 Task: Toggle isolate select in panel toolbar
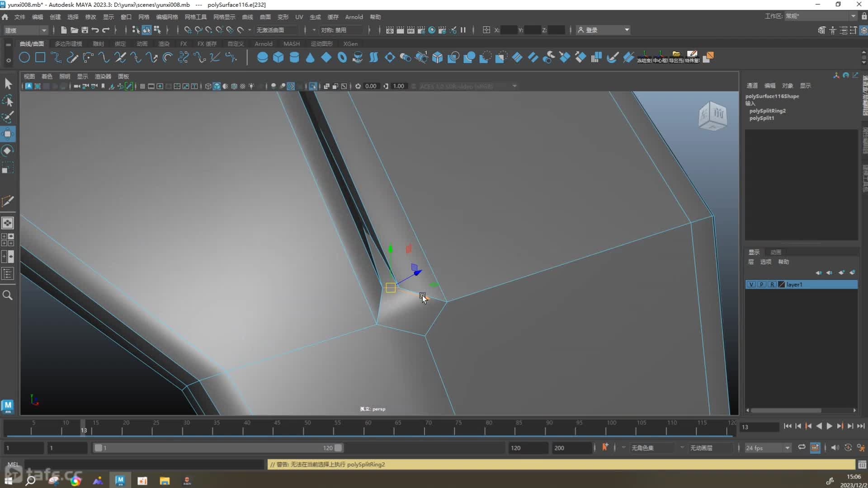[x=313, y=86]
